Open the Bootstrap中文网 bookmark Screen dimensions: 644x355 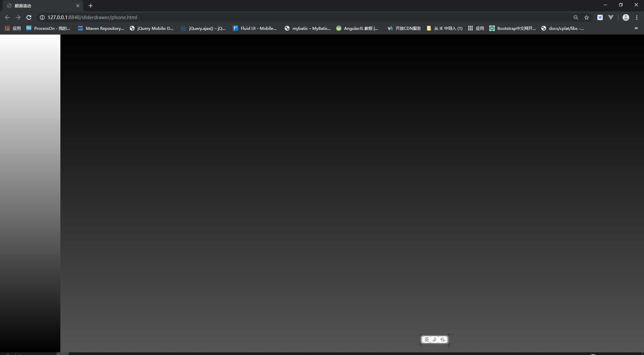(x=513, y=29)
